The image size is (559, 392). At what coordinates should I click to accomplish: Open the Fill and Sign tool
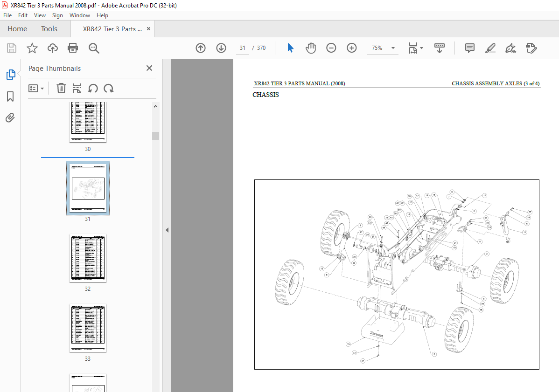[x=511, y=48]
